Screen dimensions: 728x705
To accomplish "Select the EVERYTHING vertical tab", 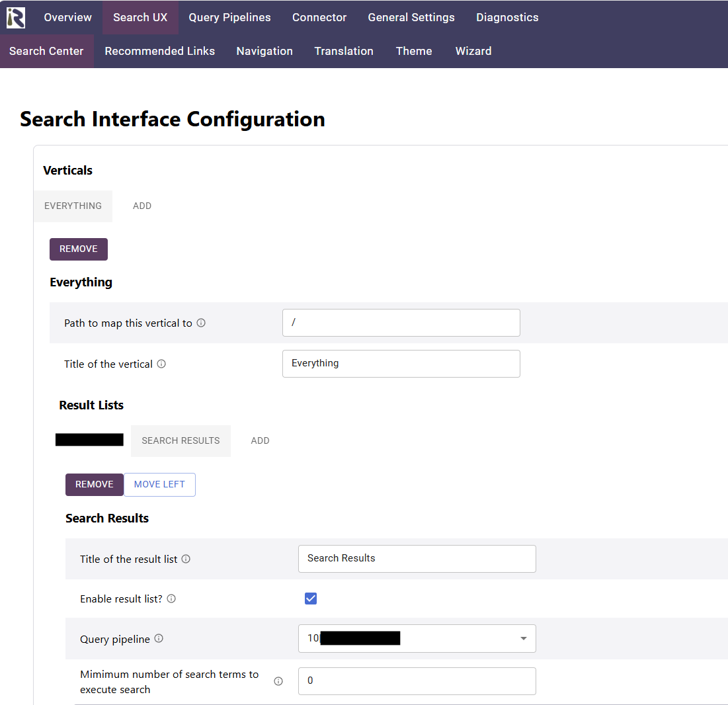I will (x=73, y=206).
